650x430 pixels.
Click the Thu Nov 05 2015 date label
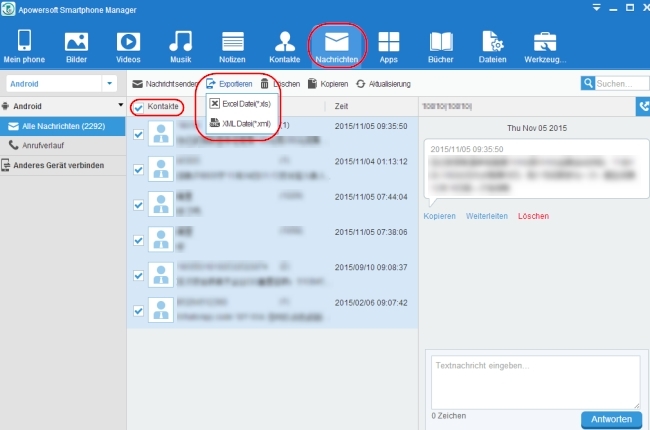537,128
